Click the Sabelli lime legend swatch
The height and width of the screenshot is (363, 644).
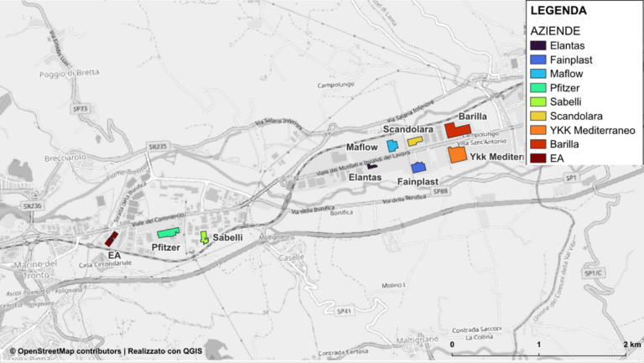click(x=538, y=101)
